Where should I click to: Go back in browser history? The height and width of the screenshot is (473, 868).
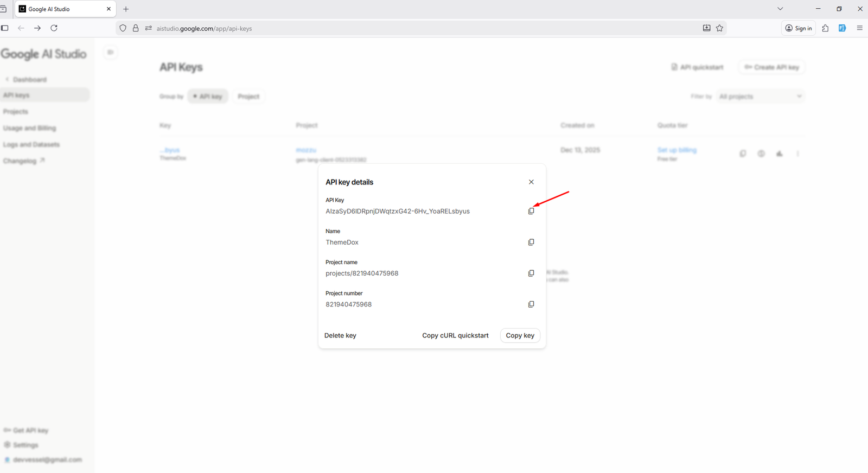(x=21, y=28)
